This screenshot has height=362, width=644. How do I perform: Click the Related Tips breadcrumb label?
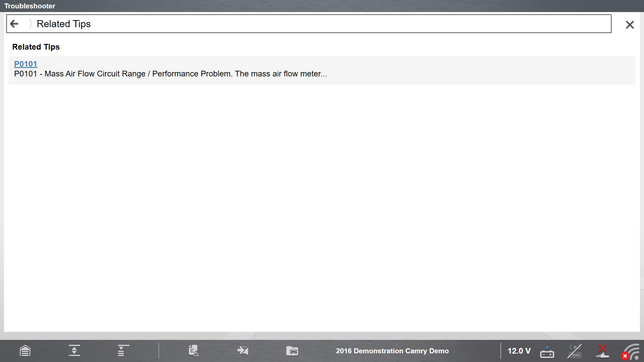pyautogui.click(x=63, y=24)
